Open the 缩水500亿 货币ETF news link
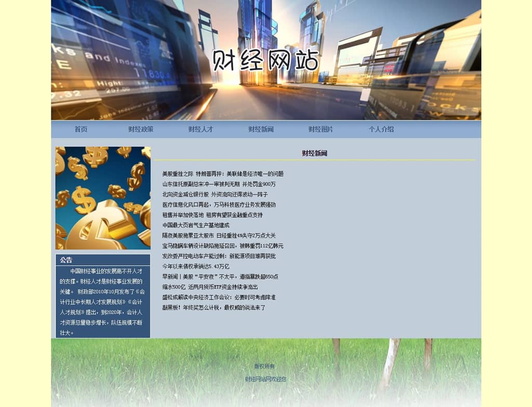Screen dimensions: 532x407 217,287
